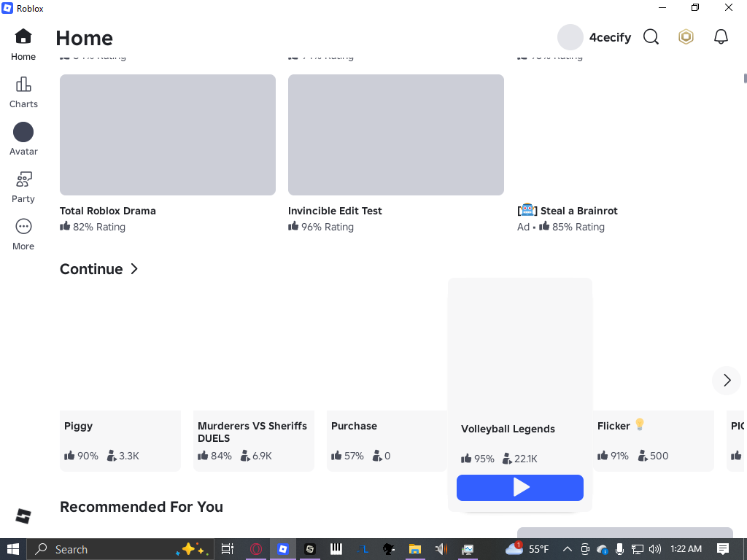Click the Recommended For You heading
The image size is (747, 560).
[x=142, y=507]
